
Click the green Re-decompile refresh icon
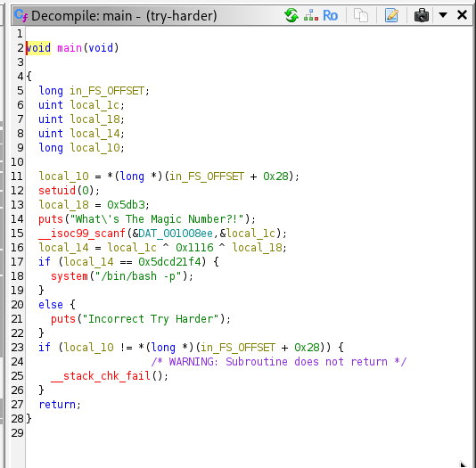291,15
